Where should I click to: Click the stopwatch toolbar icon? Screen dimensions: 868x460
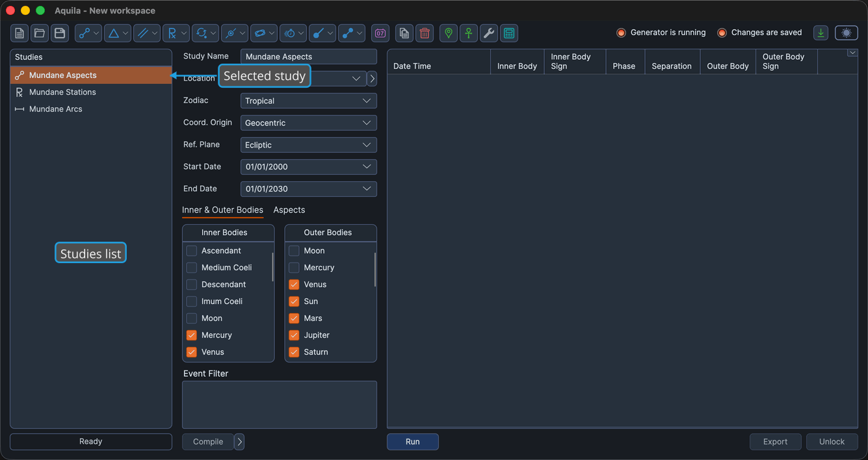click(289, 33)
